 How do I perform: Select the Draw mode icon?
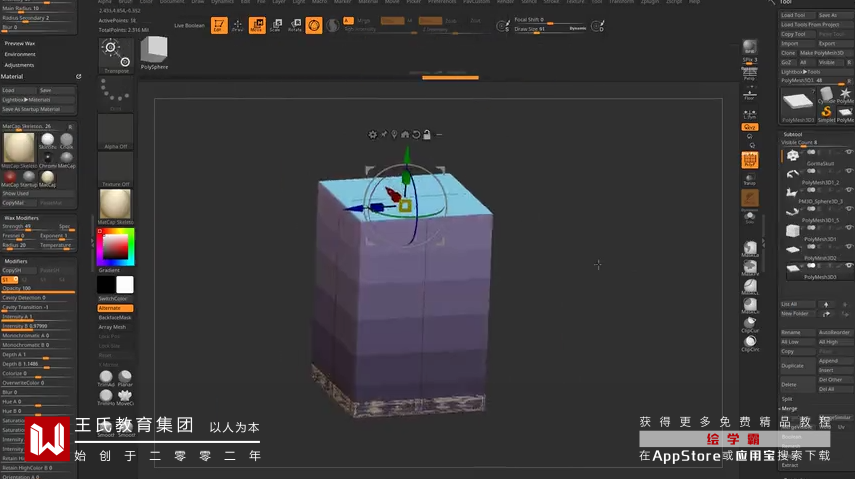tap(238, 25)
